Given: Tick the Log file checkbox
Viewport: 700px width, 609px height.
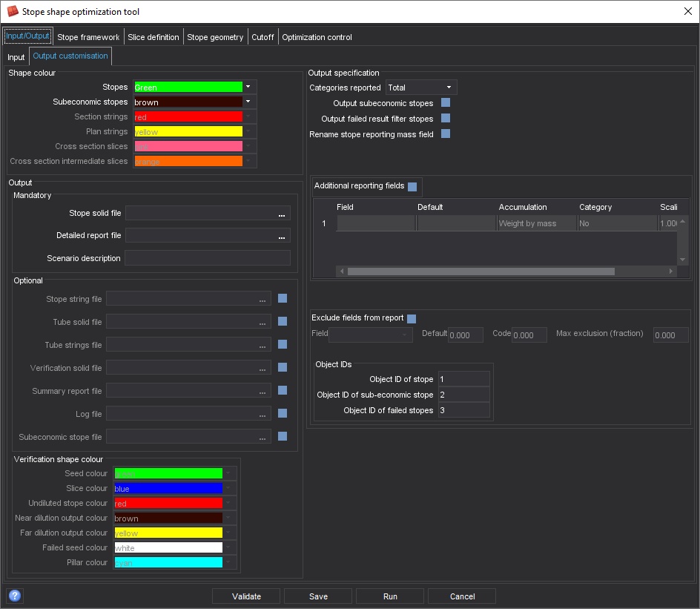Looking at the screenshot, I should [283, 413].
